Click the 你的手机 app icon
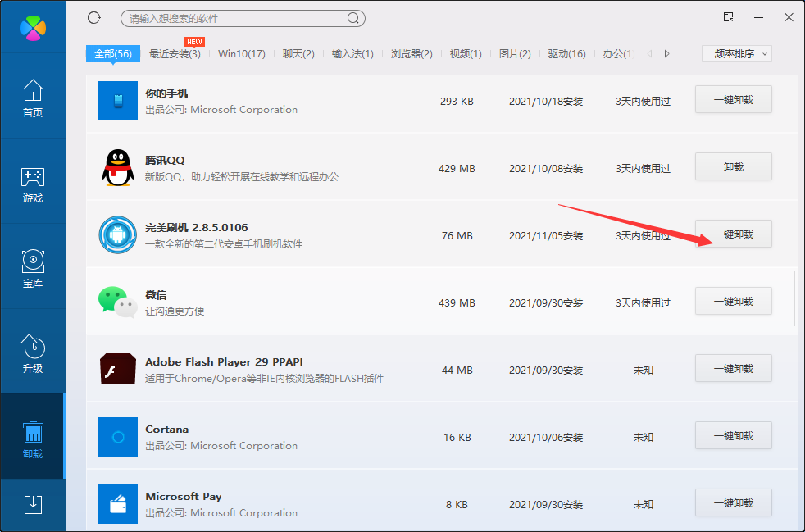Image resolution: width=805 pixels, height=532 pixels. [118, 101]
